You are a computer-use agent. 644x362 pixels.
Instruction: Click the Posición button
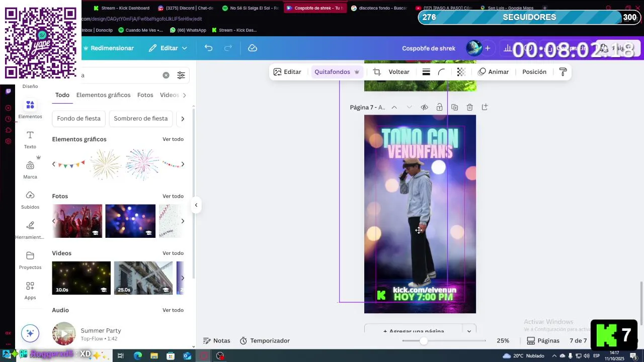(534, 72)
